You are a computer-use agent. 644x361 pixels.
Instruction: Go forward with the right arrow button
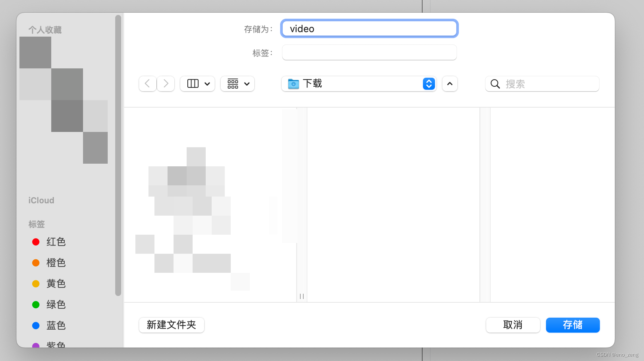tap(166, 84)
